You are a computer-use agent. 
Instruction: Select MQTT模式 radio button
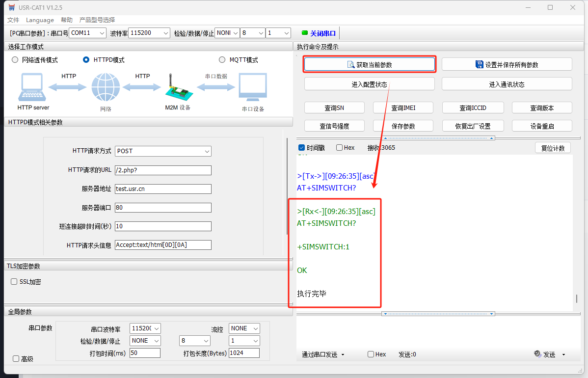point(222,60)
